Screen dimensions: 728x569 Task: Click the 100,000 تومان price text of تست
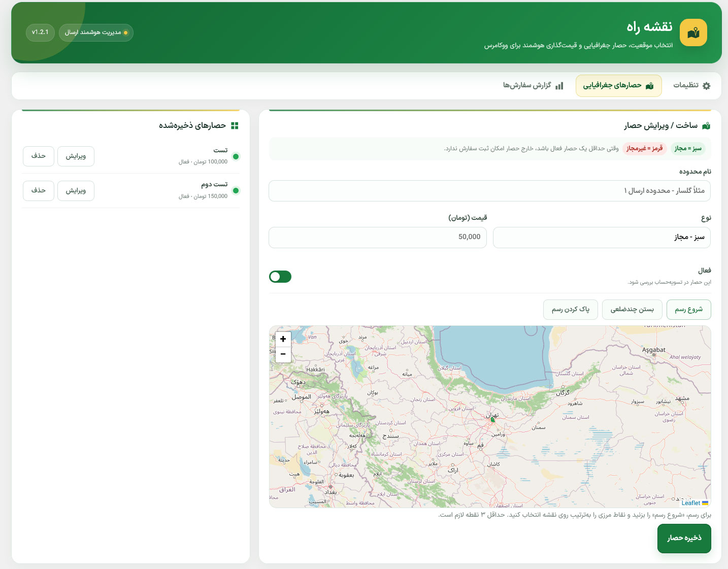tap(211, 162)
